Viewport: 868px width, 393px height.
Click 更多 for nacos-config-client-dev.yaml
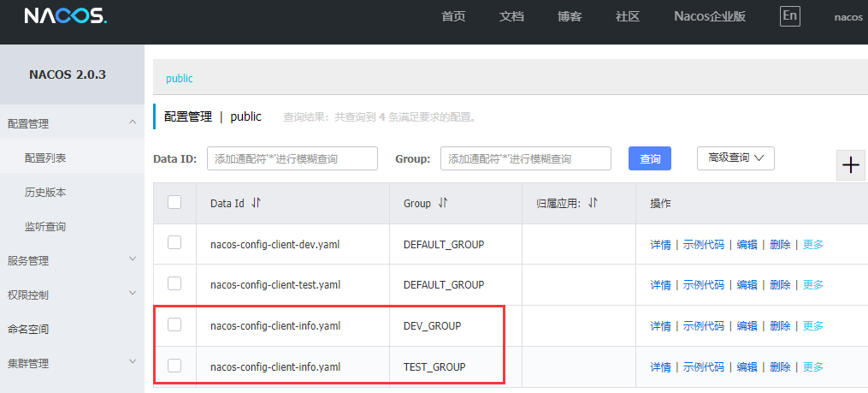coord(813,244)
